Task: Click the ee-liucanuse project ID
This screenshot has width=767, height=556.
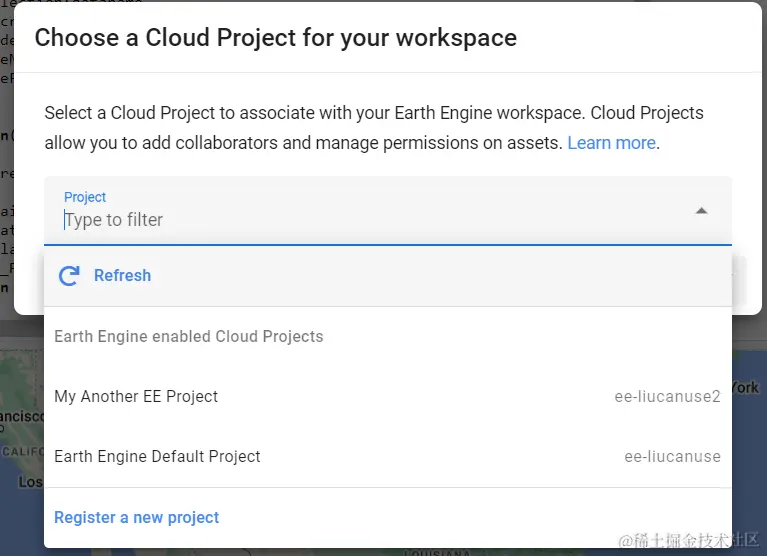Action: pyautogui.click(x=672, y=457)
